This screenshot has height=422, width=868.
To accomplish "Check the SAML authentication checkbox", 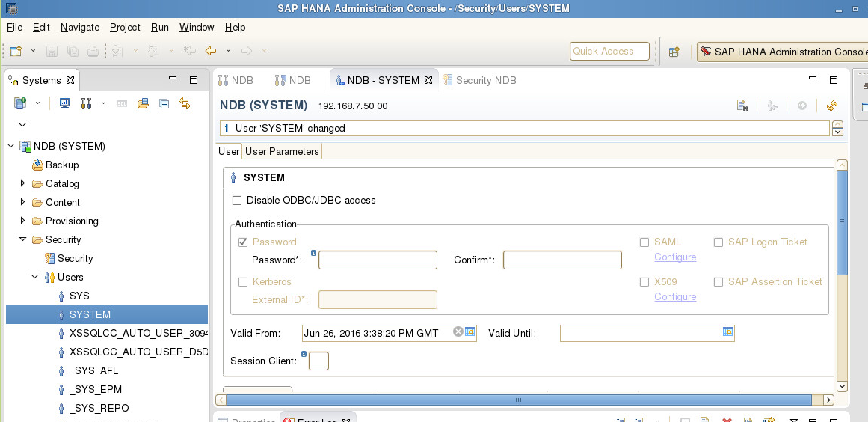I will click(644, 242).
